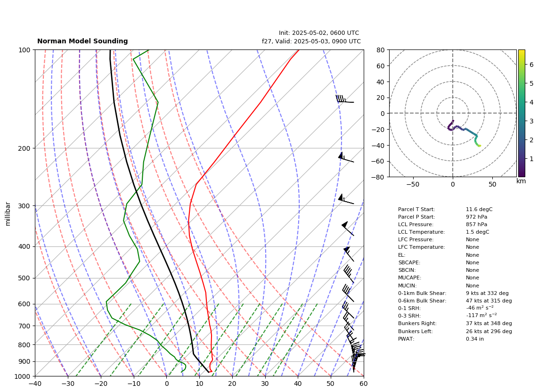
Task: Click the 'Parcel T Start:' label
Action: pyautogui.click(x=416, y=209)
